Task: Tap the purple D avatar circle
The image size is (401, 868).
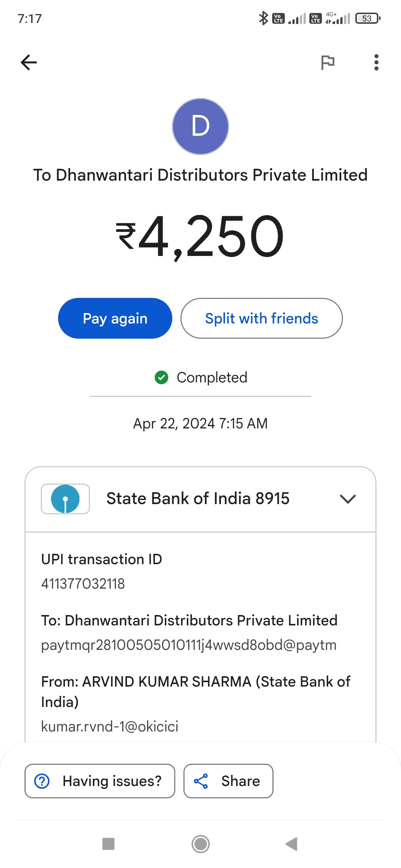Action: [200, 126]
